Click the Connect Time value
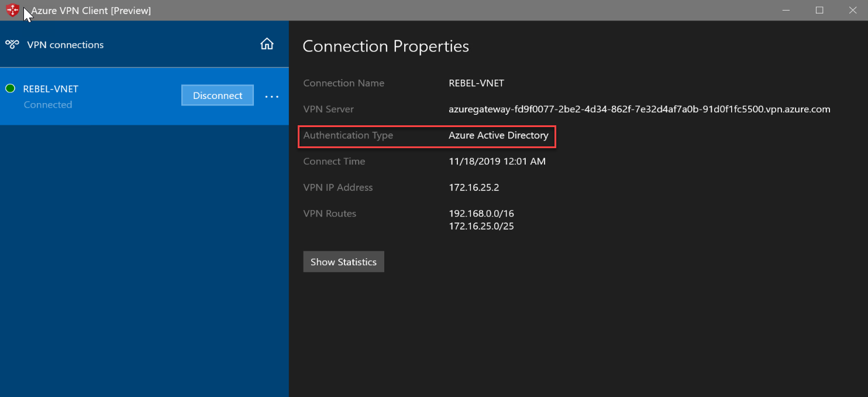Viewport: 868px width, 397px height. coord(497,162)
